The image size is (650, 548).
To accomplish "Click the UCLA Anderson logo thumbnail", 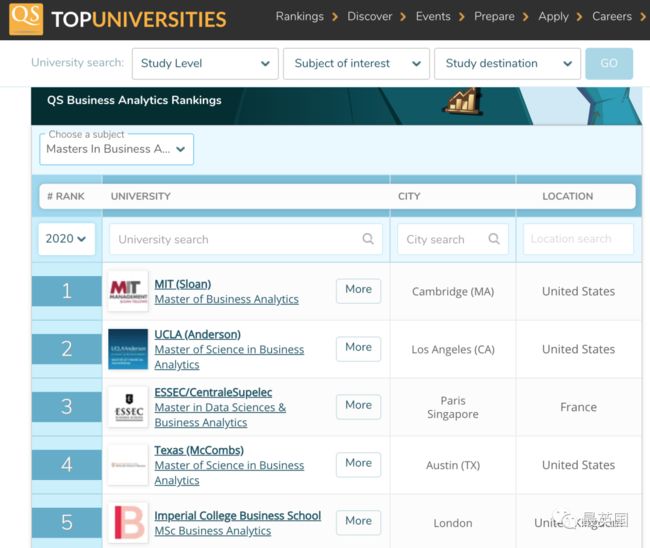I will [x=128, y=349].
